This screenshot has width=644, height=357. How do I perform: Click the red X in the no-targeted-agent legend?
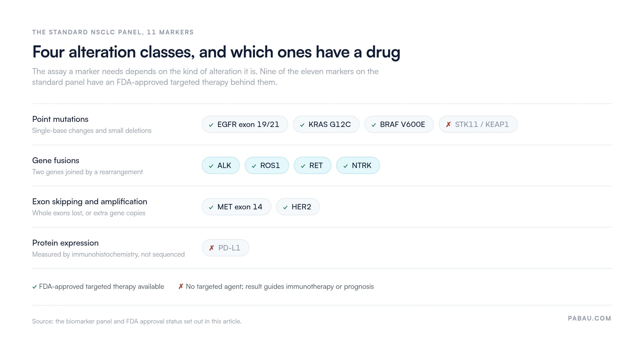[x=181, y=286]
